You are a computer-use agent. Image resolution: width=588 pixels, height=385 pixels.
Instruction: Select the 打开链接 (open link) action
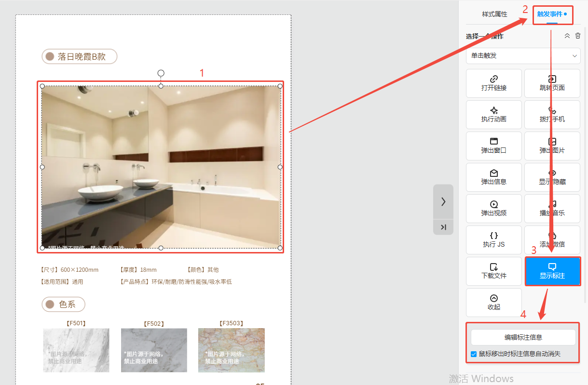click(493, 83)
